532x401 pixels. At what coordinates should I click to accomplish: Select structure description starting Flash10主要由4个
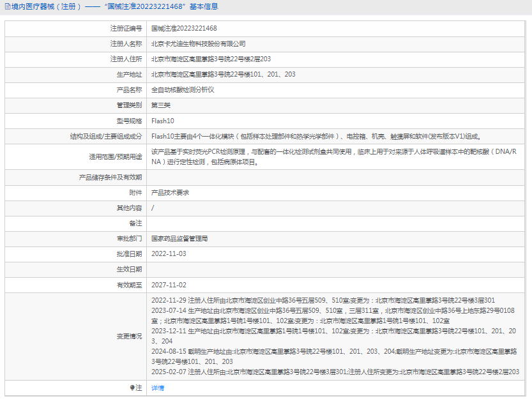pos(317,137)
